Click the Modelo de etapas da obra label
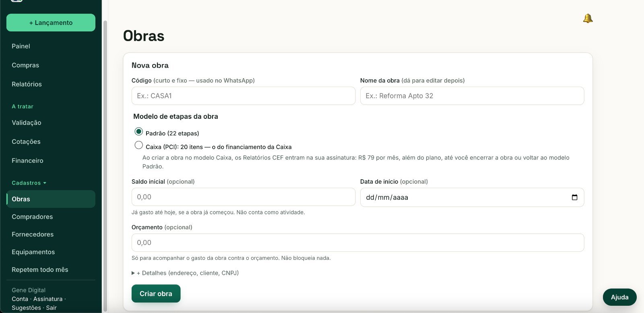The width and height of the screenshot is (644, 313). pos(175,116)
